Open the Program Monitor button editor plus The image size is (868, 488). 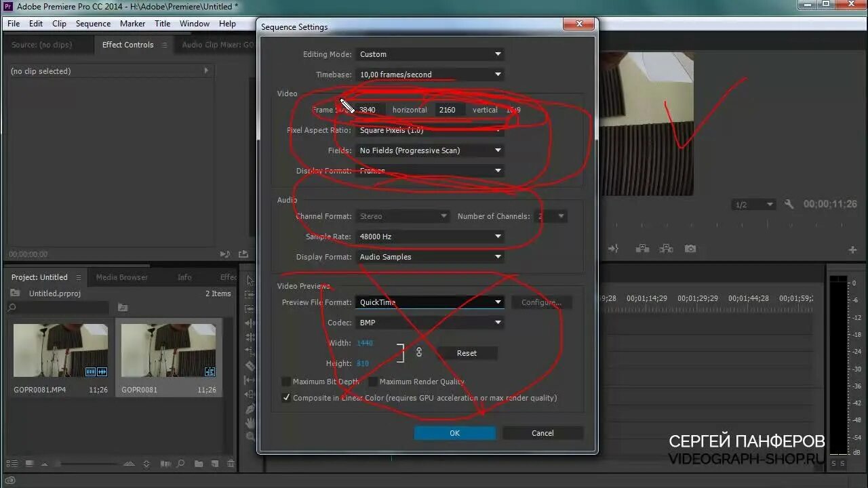852,249
